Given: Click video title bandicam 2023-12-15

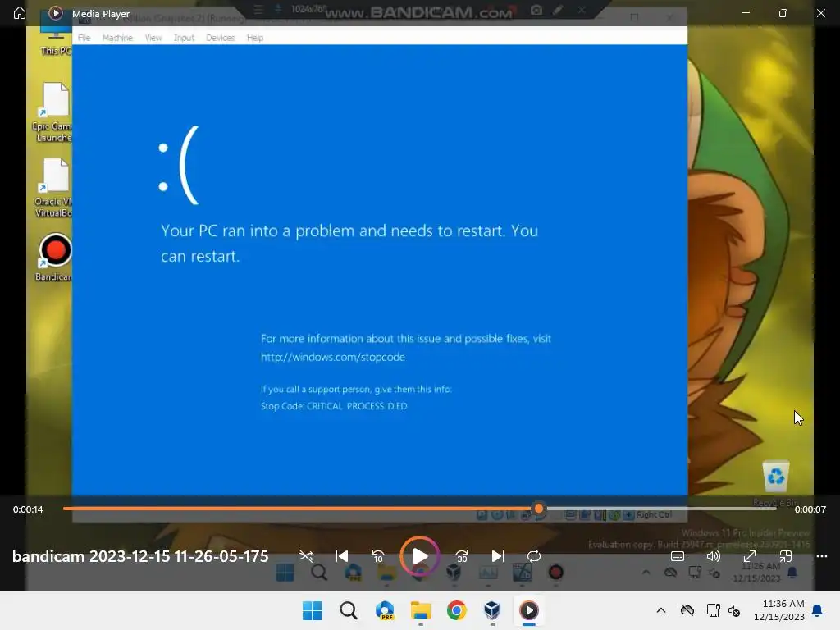Looking at the screenshot, I should (x=140, y=556).
